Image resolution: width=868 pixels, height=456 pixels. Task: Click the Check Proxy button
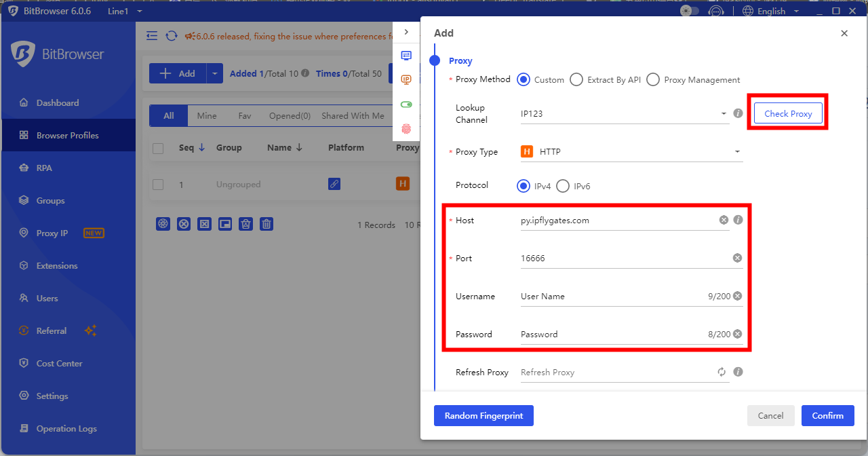tap(788, 113)
